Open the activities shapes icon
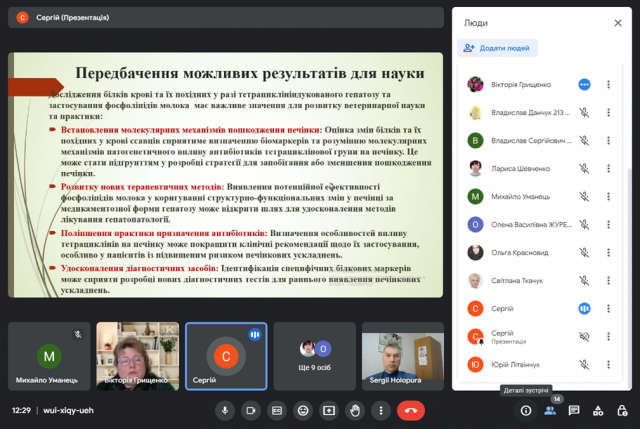The width and height of the screenshot is (640, 429). 598,411
